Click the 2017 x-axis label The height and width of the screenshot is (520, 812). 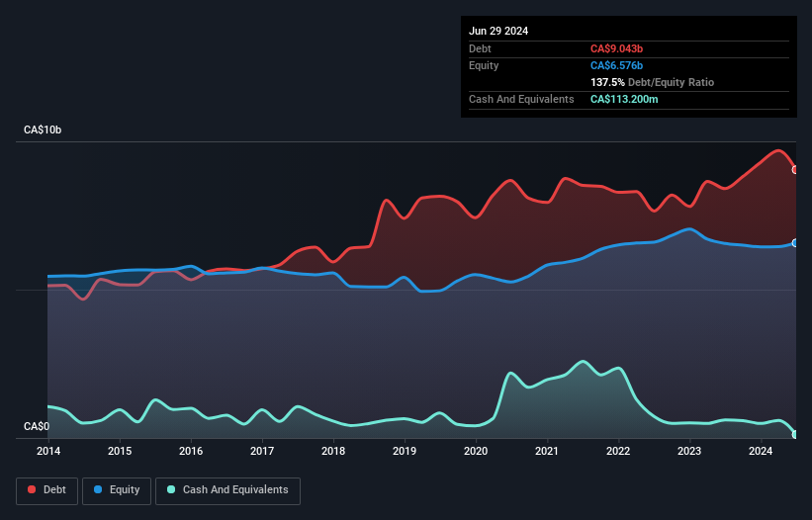[262, 451]
